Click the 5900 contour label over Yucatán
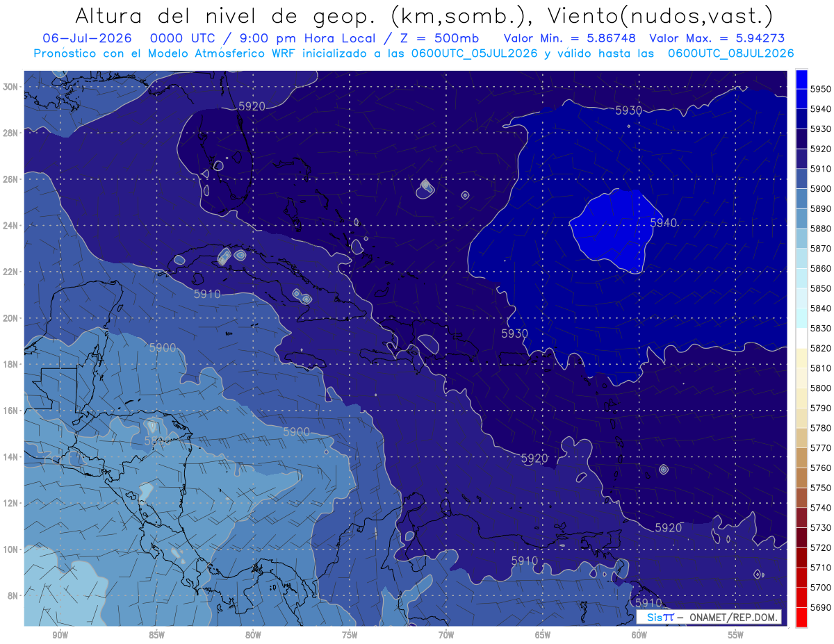The image size is (834, 644). click(x=163, y=347)
